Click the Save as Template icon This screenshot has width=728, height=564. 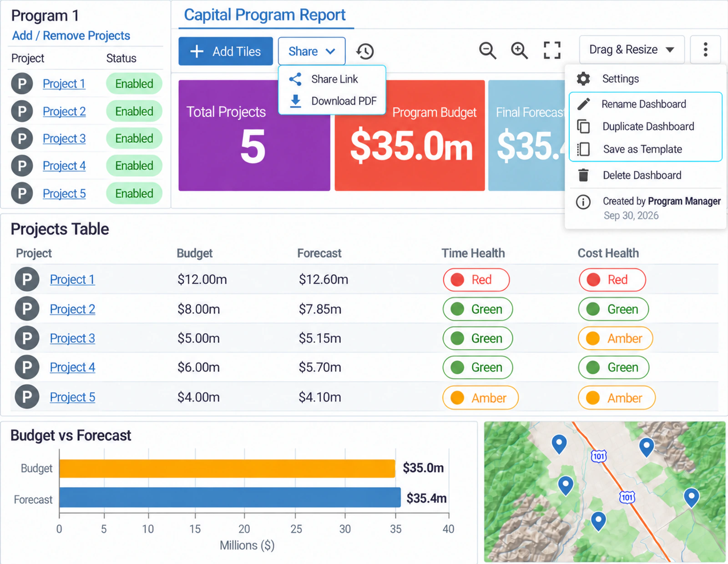[x=583, y=149]
